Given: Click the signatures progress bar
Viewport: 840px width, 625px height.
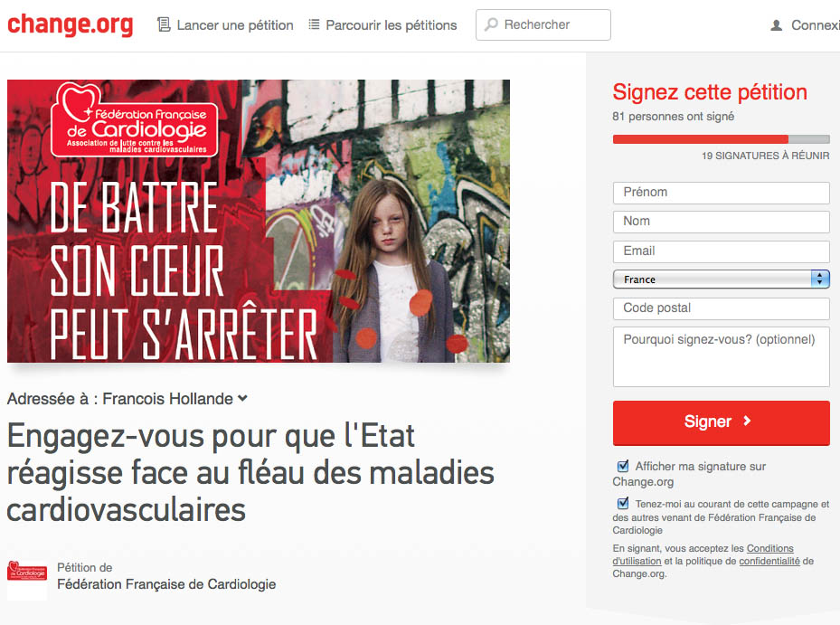Looking at the screenshot, I should point(721,139).
